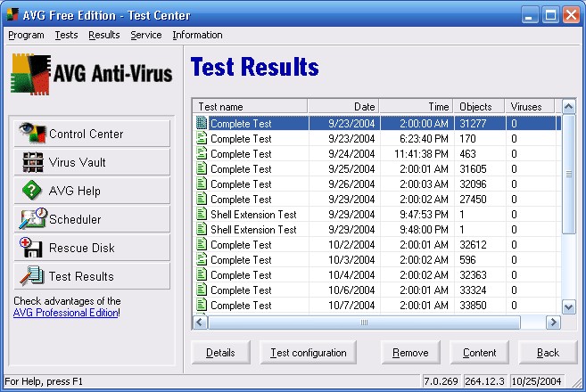586x392 pixels.
Task: Sort by the Test name column header
Action: pyautogui.click(x=250, y=107)
